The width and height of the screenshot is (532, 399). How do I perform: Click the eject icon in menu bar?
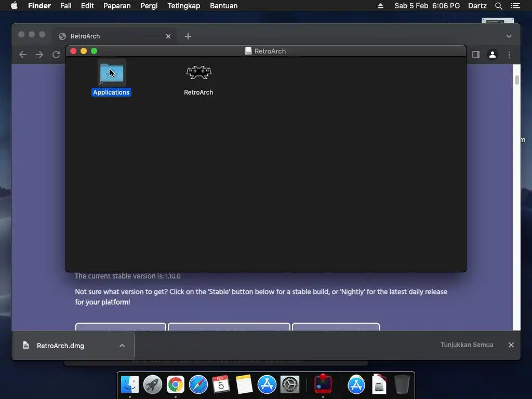(380, 6)
